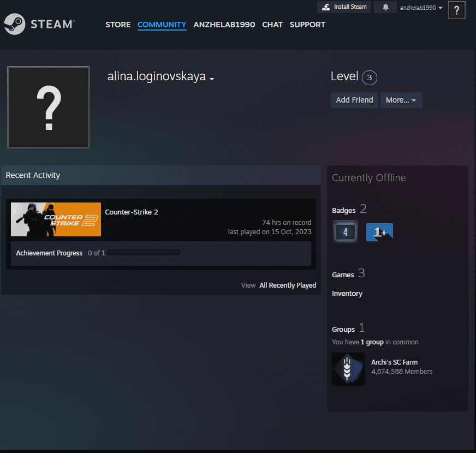476x453 pixels.
Task: Open the STORE menu
Action: click(118, 25)
